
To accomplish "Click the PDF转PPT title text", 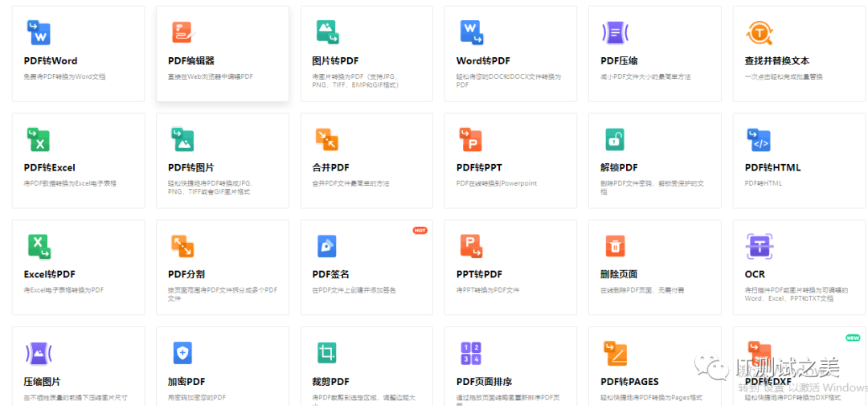I will click(479, 168).
